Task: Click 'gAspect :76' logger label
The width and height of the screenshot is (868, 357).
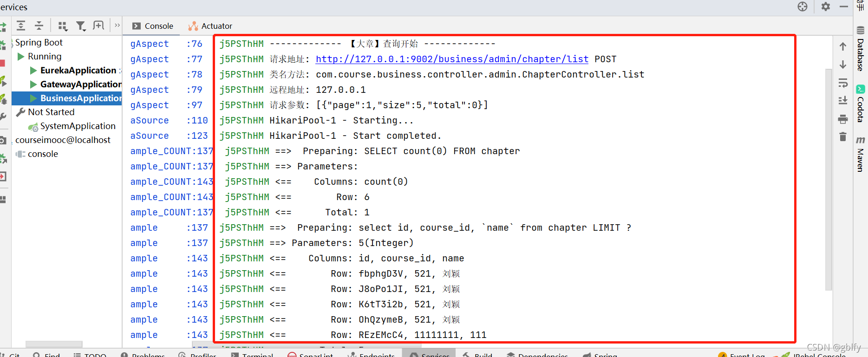Action: (x=166, y=44)
